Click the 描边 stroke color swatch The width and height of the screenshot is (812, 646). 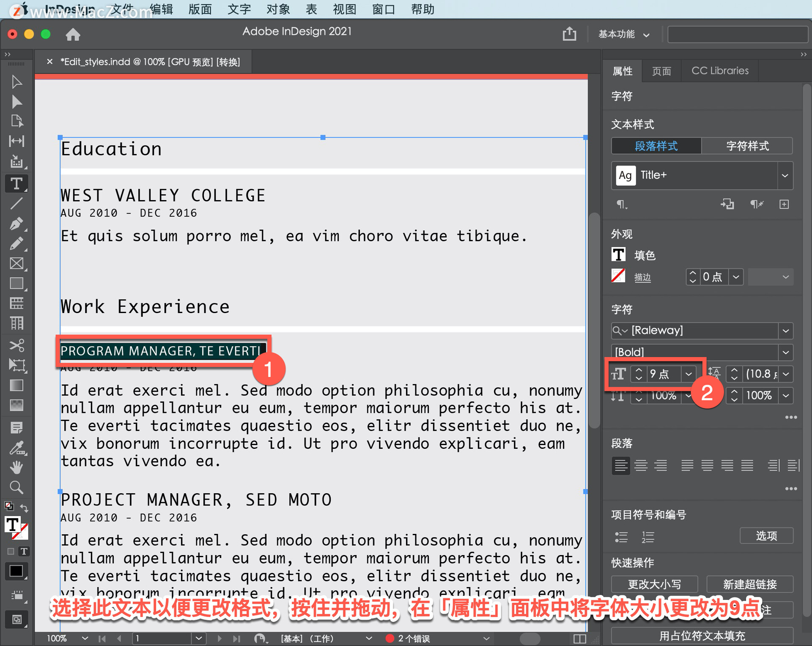click(618, 275)
